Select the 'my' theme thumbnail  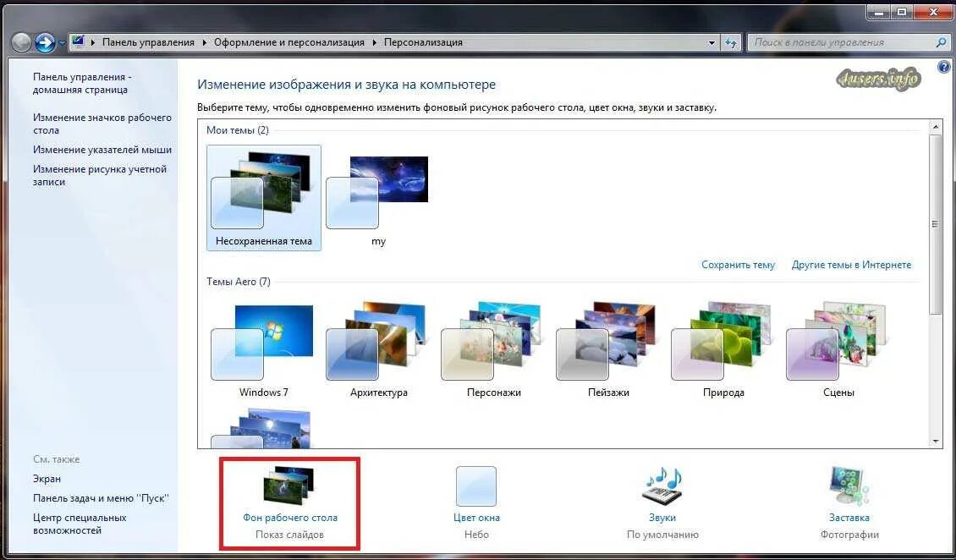[x=378, y=198]
